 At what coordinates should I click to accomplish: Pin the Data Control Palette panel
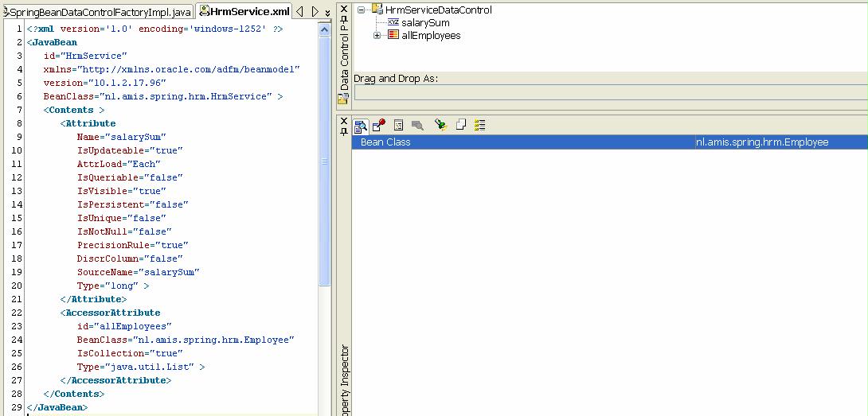click(344, 19)
